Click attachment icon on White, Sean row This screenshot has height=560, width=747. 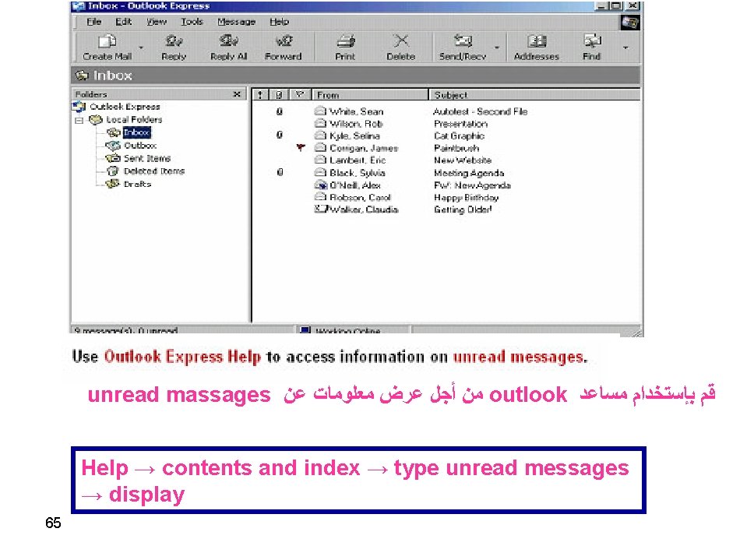pyautogui.click(x=280, y=111)
